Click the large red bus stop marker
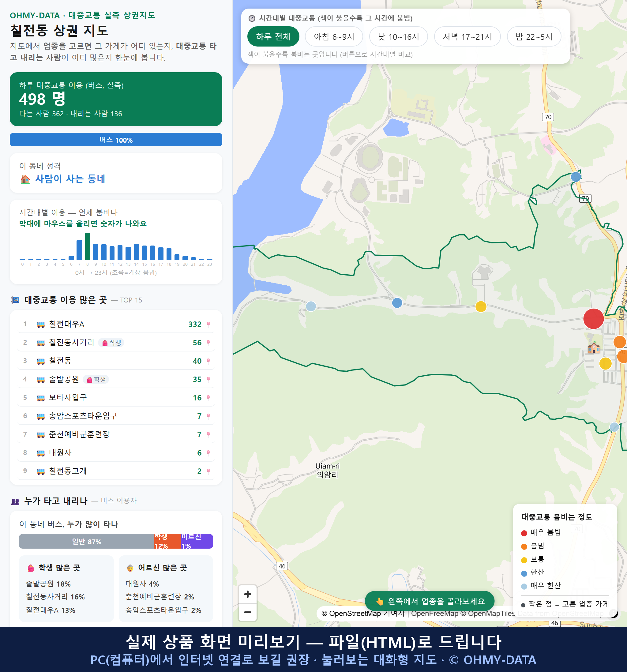This screenshot has height=672, width=627. tap(594, 319)
